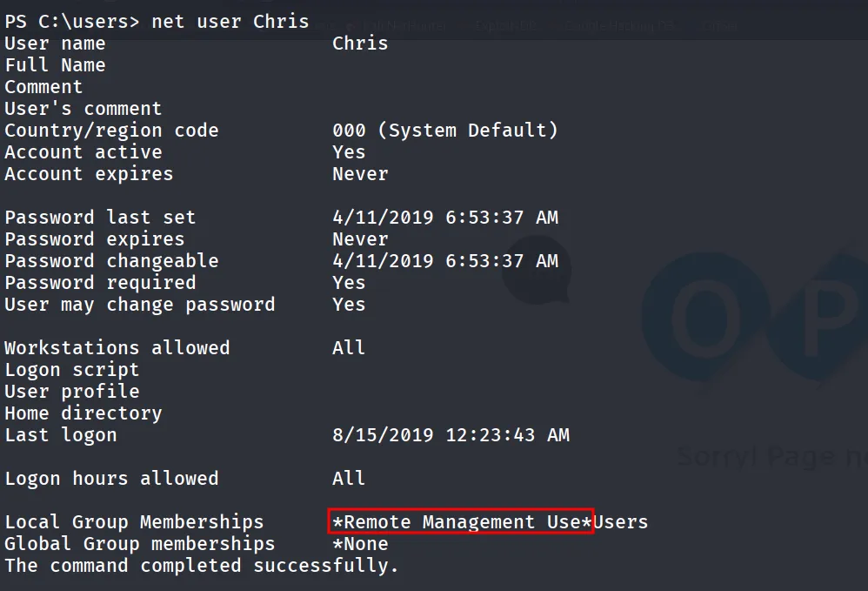Click the PS C:\users> prompt
This screenshot has height=591, width=868.
(x=72, y=21)
